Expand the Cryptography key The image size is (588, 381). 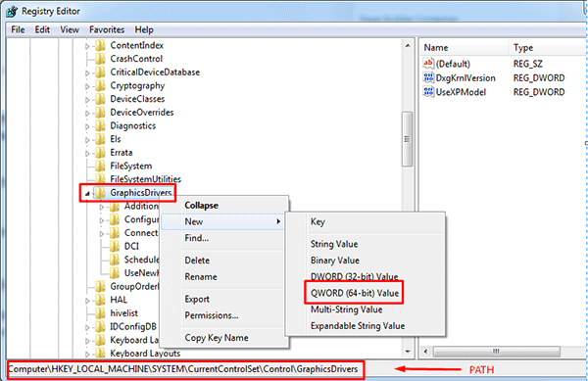87,86
